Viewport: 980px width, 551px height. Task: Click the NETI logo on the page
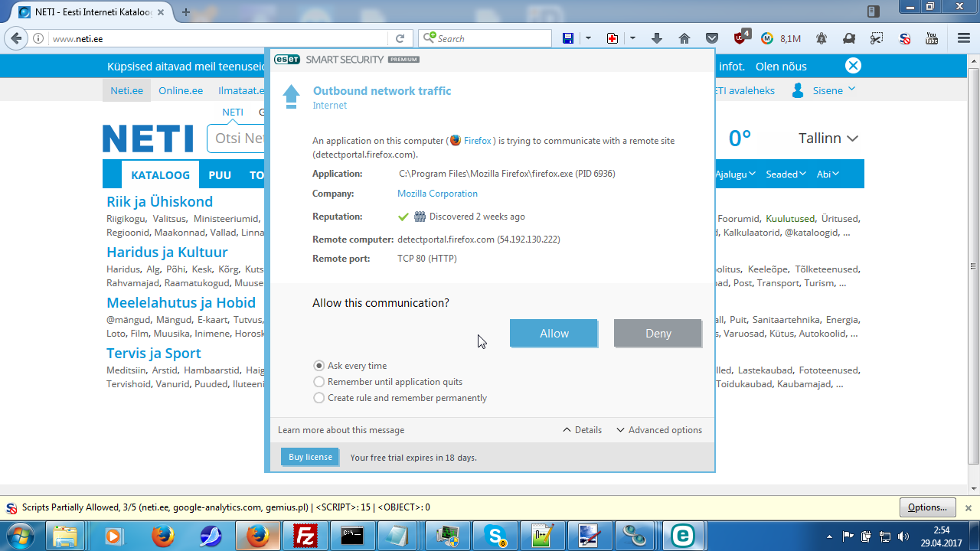tap(148, 139)
